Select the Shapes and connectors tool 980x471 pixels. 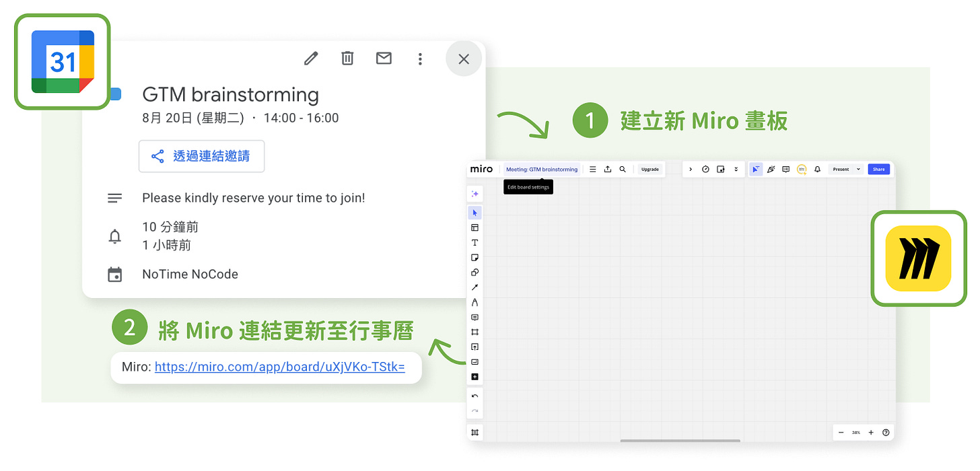pyautogui.click(x=475, y=272)
